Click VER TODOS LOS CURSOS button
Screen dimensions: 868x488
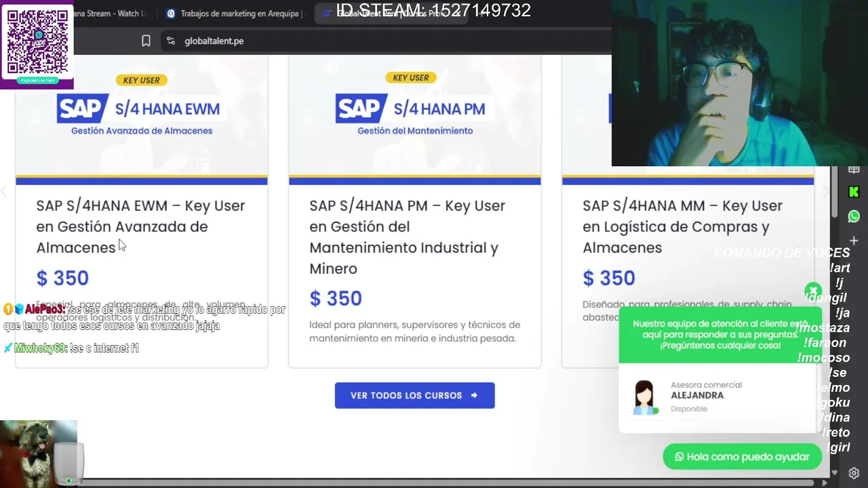[414, 395]
